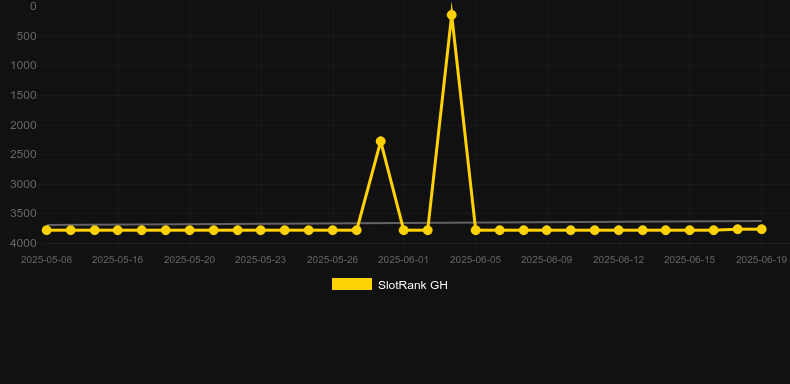Screen dimensions: 790x384
Task: Select the smaller spike data point near 2250
Action: click(x=380, y=141)
